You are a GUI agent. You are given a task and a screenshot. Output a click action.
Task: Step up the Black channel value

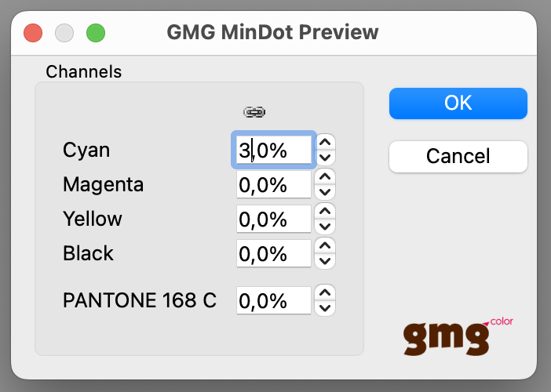pos(325,245)
